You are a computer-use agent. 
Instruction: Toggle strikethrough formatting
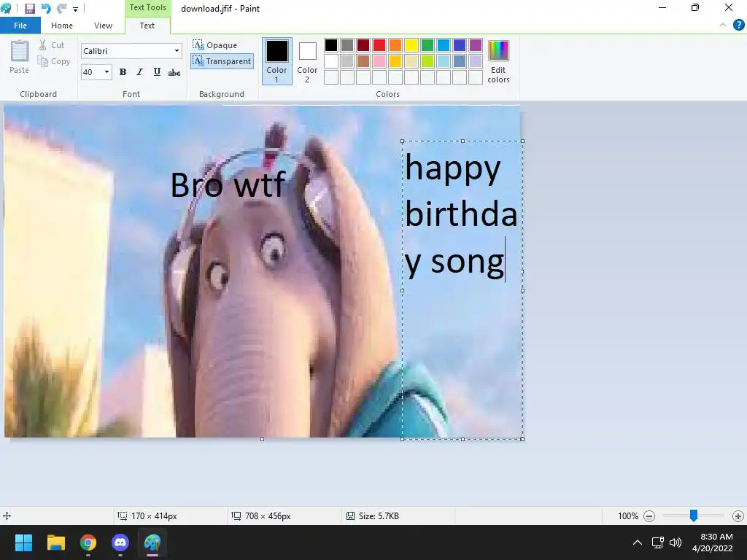(174, 72)
